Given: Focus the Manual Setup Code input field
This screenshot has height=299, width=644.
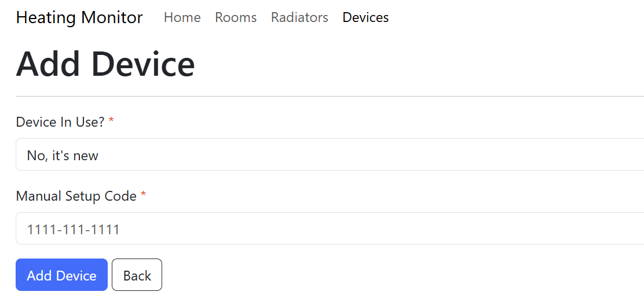Looking at the screenshot, I should [330, 229].
